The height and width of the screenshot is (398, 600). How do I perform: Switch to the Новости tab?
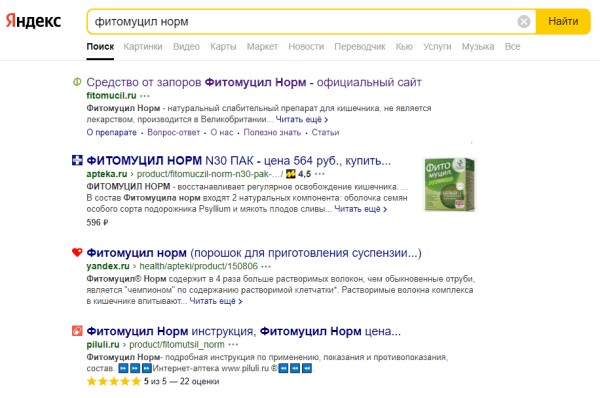(306, 47)
